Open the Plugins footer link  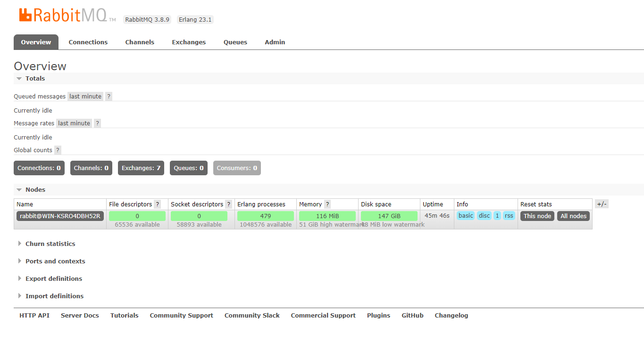tap(378, 315)
